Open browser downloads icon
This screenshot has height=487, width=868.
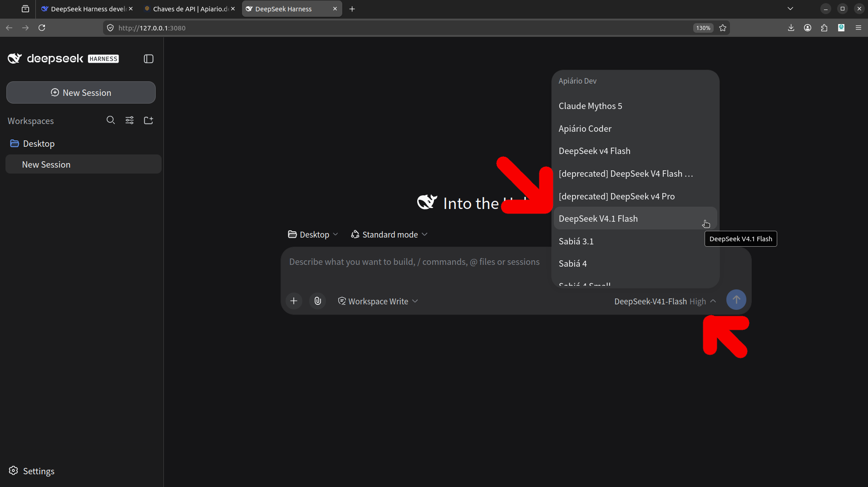tap(791, 28)
